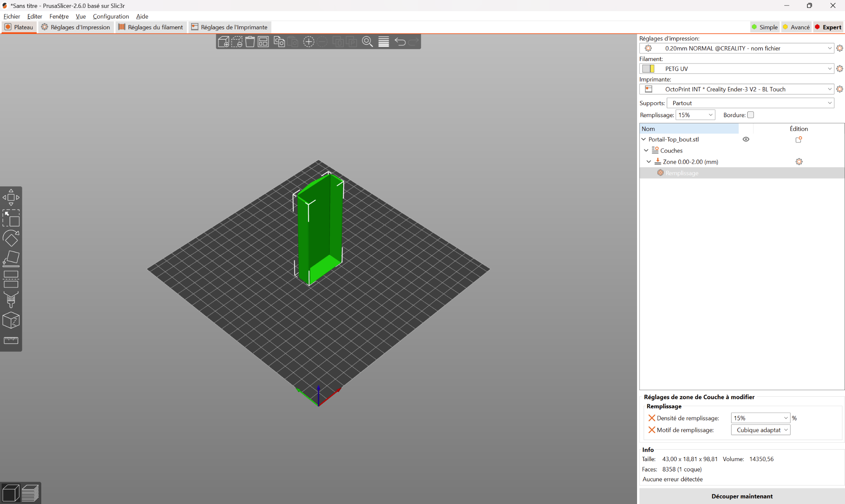Switch to sliced layers preview view
Screen dimensions: 845x504
tap(31, 493)
